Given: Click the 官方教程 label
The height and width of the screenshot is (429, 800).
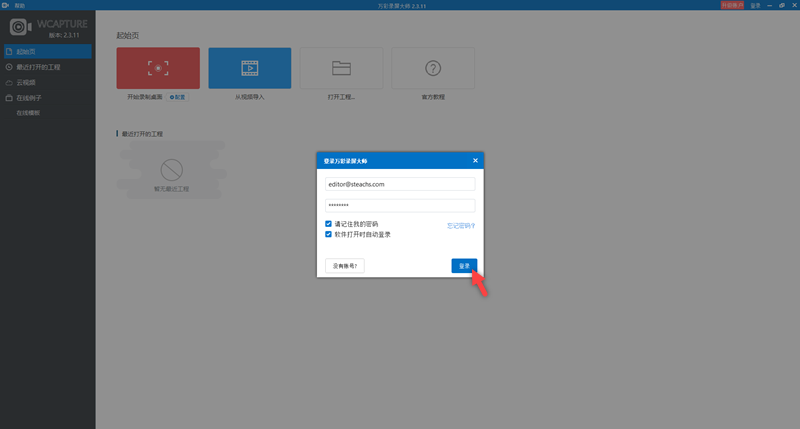Looking at the screenshot, I should [433, 97].
